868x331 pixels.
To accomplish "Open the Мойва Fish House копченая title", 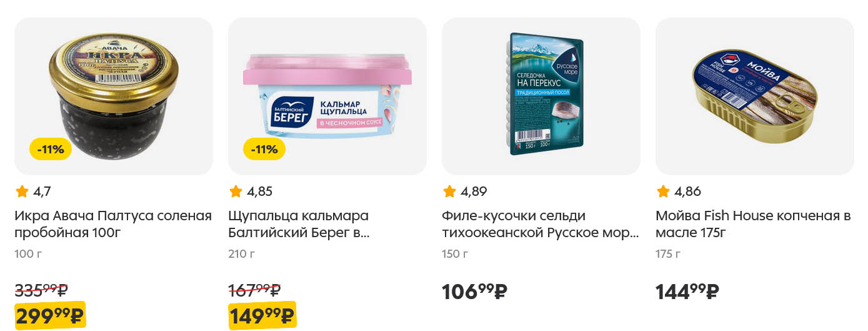I will point(754,225).
